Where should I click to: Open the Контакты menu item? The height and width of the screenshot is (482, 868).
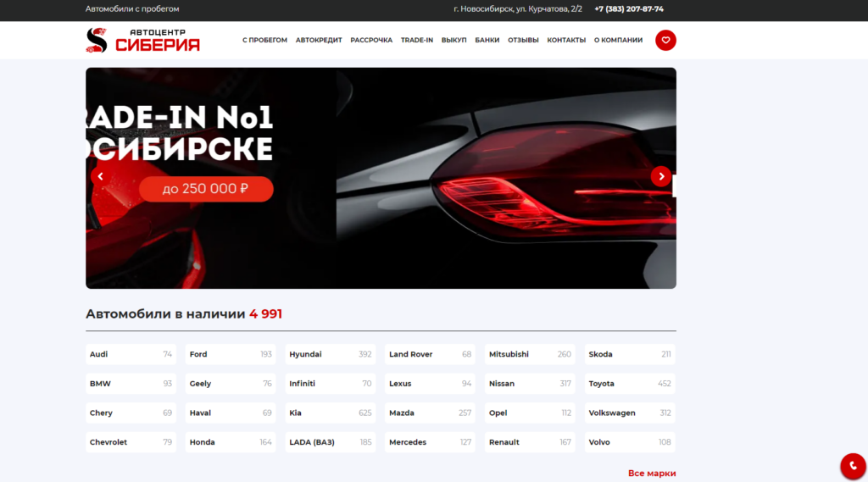[x=566, y=41]
